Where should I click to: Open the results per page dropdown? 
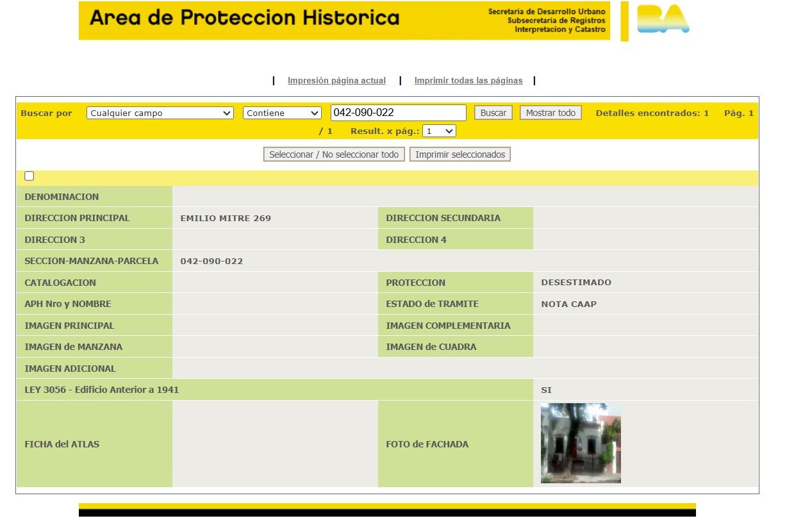(439, 131)
